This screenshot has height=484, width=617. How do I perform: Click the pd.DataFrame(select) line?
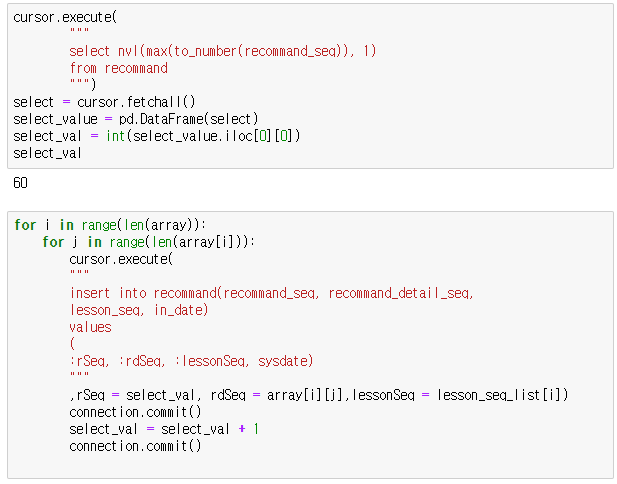point(136,119)
